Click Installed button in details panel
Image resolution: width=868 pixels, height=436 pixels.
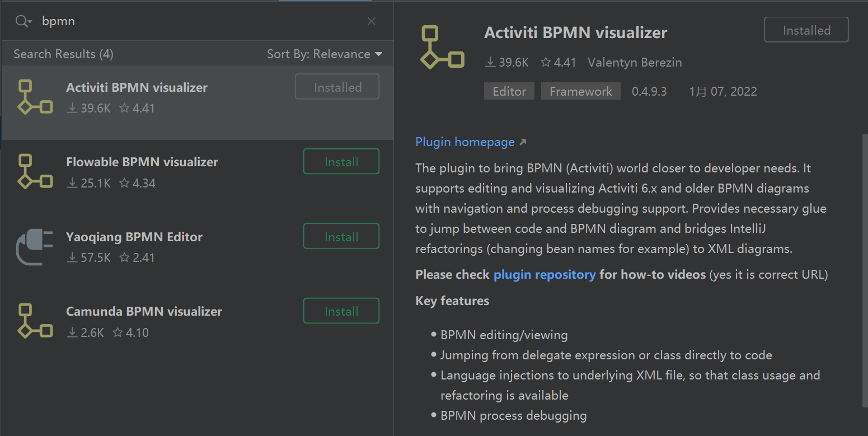[806, 30]
